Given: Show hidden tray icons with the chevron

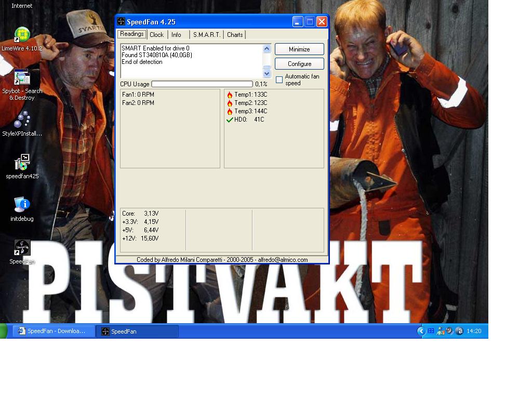Looking at the screenshot, I should (421, 331).
